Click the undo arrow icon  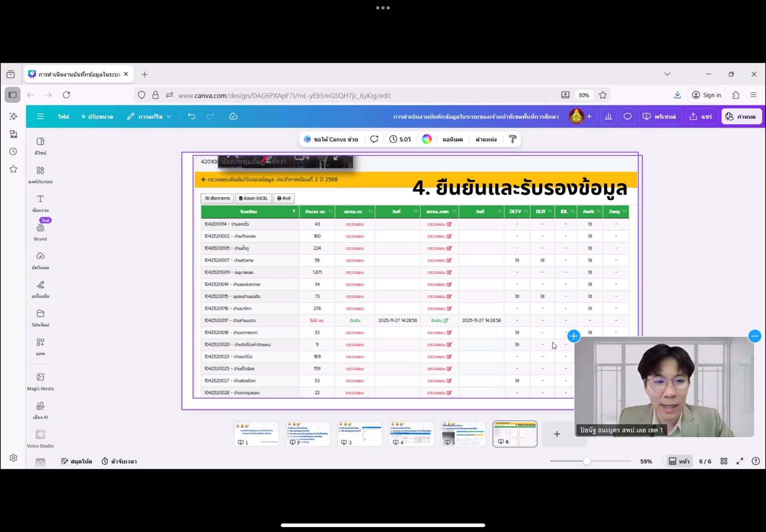pos(192,116)
